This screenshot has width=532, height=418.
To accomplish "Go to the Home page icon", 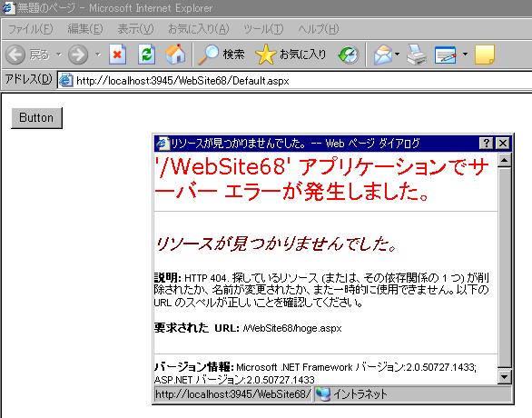I will [x=175, y=55].
